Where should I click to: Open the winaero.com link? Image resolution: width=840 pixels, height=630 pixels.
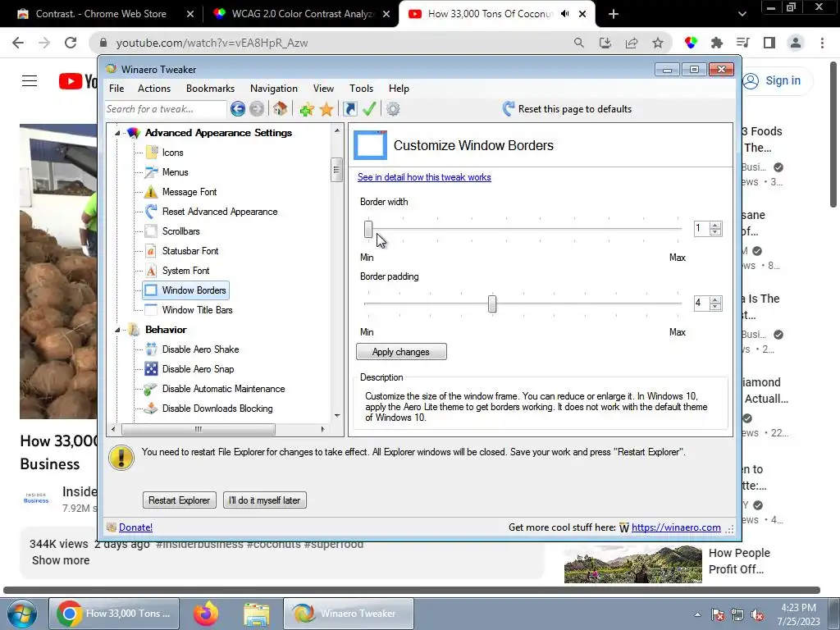point(676,527)
